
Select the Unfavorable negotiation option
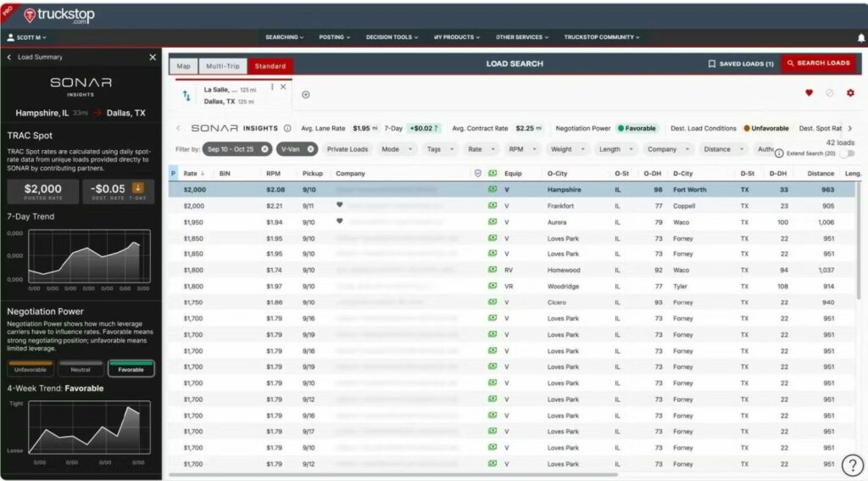click(31, 368)
